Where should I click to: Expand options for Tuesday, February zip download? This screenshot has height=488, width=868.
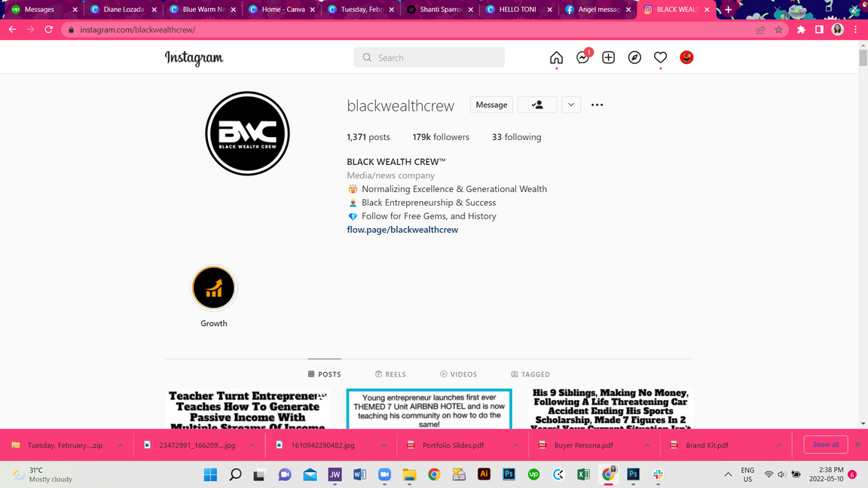120,445
